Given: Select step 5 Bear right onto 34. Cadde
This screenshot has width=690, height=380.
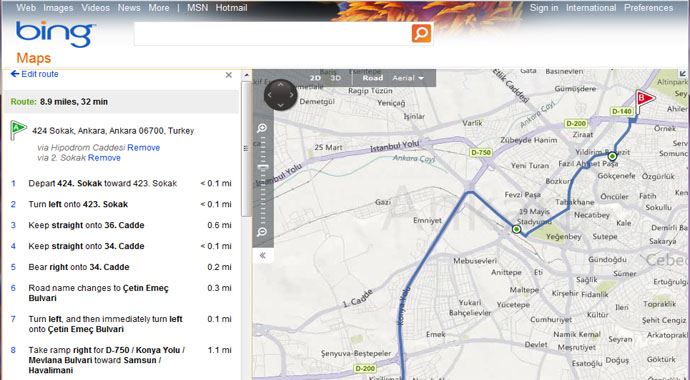Looking at the screenshot, I should coord(121,267).
